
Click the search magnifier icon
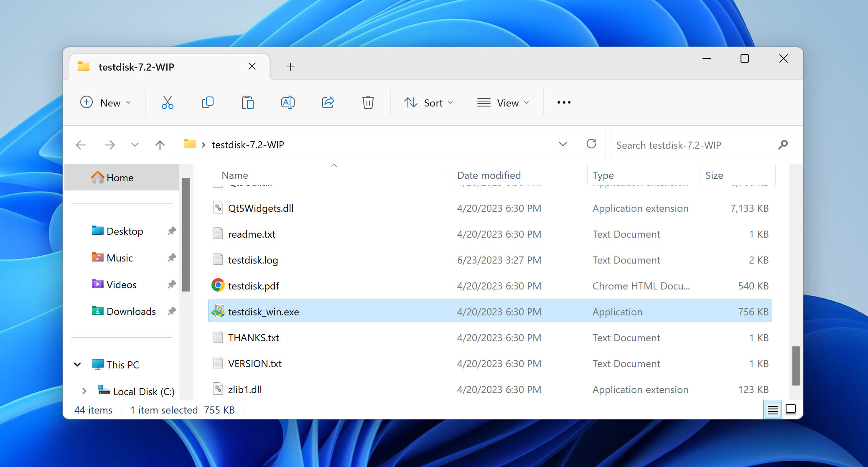783,145
